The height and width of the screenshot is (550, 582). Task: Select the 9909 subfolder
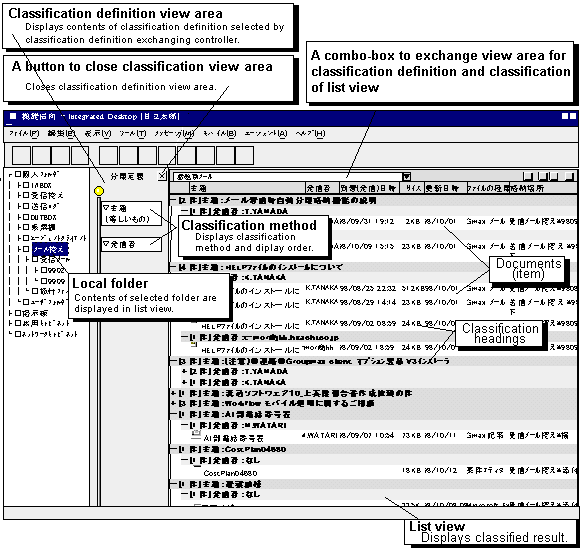[56, 281]
